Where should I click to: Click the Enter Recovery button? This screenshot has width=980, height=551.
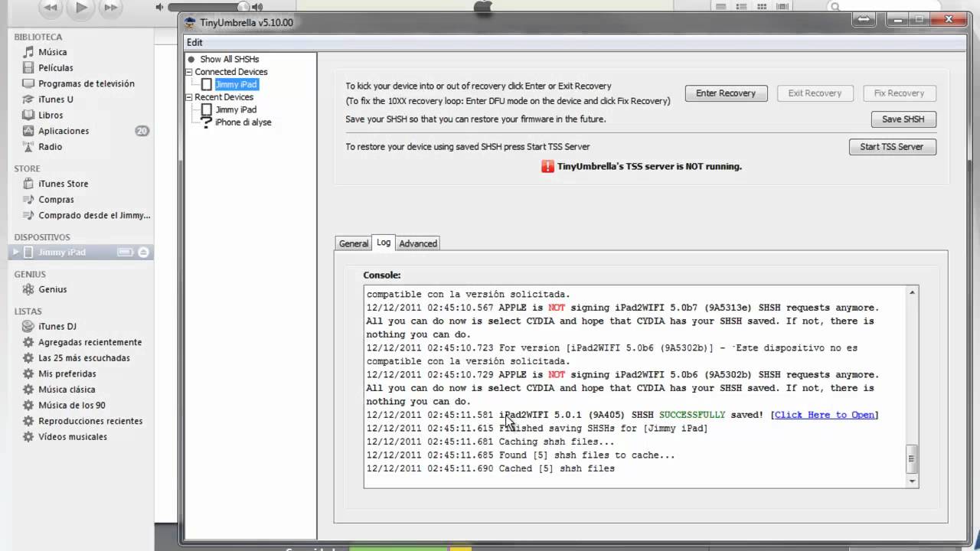pos(726,93)
